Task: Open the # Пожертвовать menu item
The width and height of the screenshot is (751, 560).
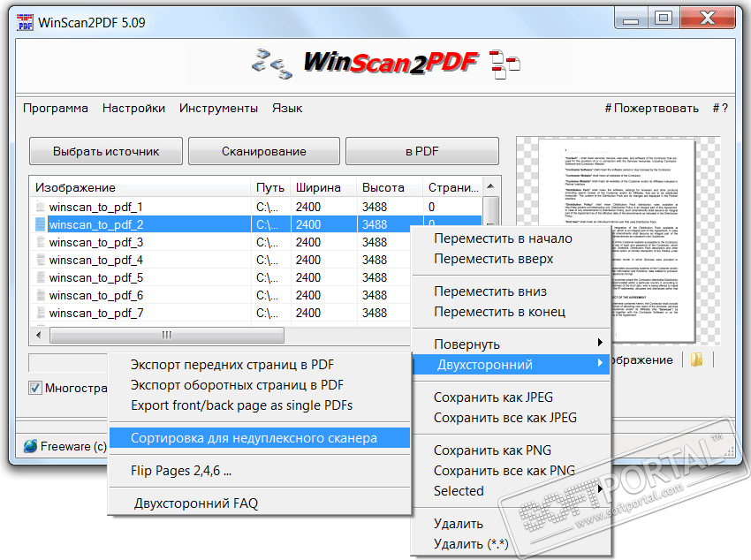Action: coord(651,108)
